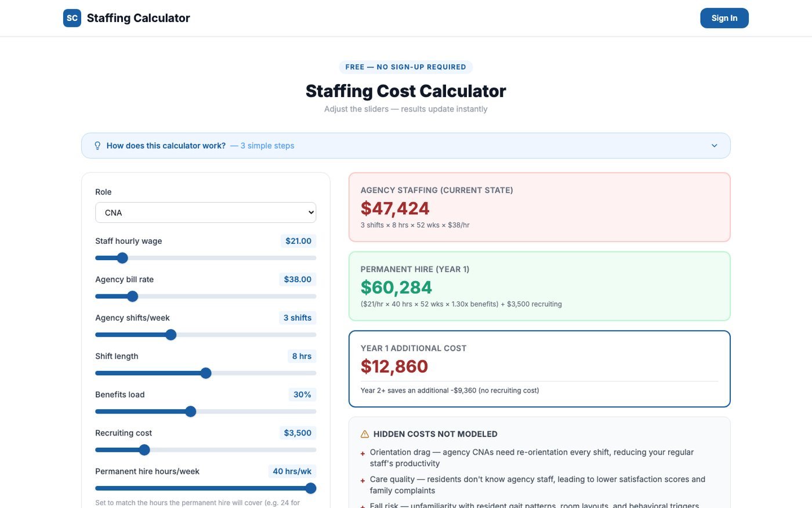
Task: Click the agency staffing formula line
Action: (415, 225)
